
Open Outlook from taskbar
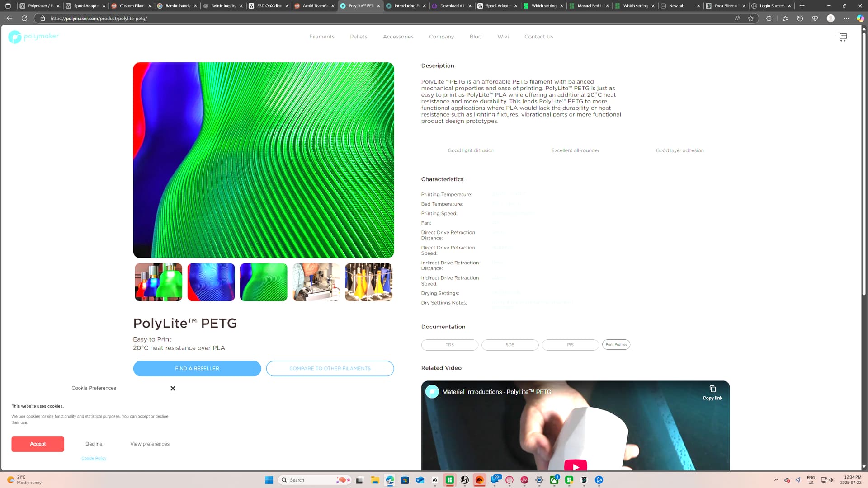point(420,480)
